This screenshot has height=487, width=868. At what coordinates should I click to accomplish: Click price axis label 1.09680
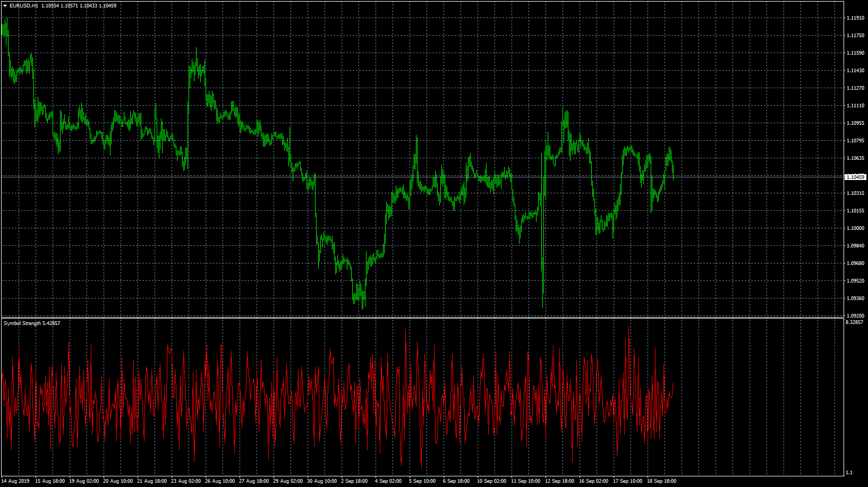(x=855, y=263)
